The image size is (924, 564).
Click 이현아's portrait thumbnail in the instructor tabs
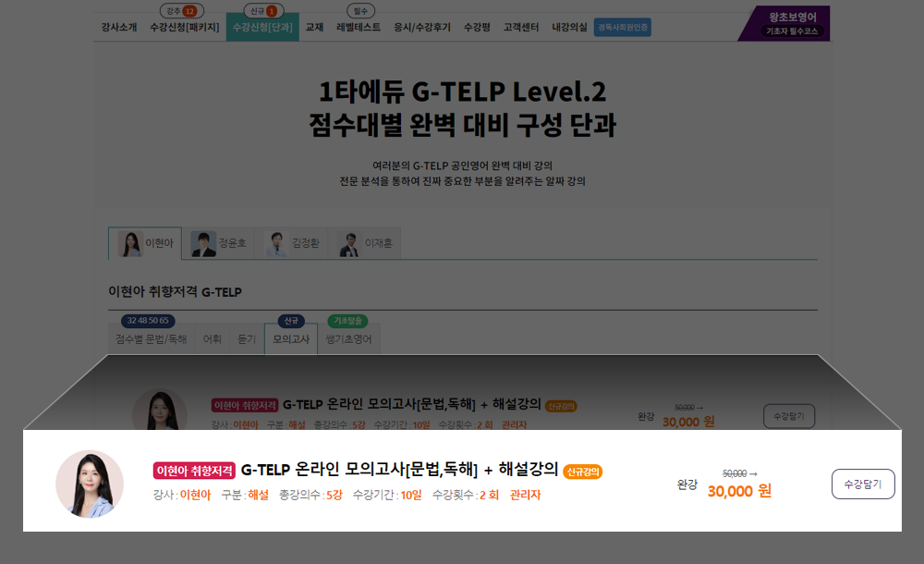tap(130, 244)
